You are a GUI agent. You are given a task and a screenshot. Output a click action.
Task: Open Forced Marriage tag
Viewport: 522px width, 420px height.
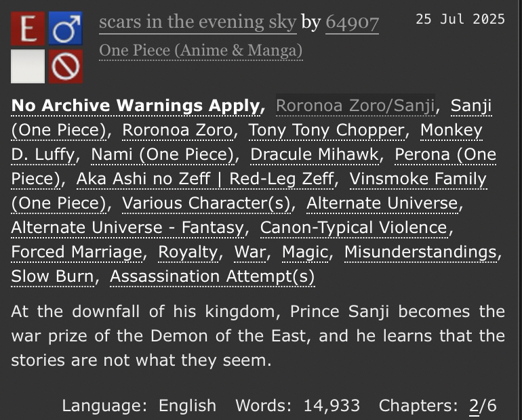click(77, 252)
